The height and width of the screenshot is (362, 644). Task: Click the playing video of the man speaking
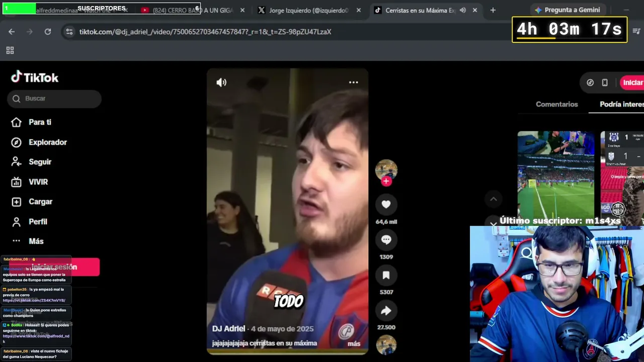click(287, 211)
